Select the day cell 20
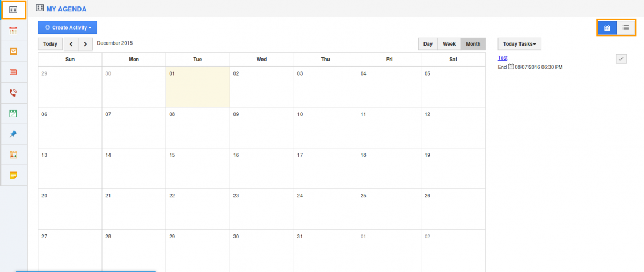This screenshot has width=644, height=272. tap(70, 209)
